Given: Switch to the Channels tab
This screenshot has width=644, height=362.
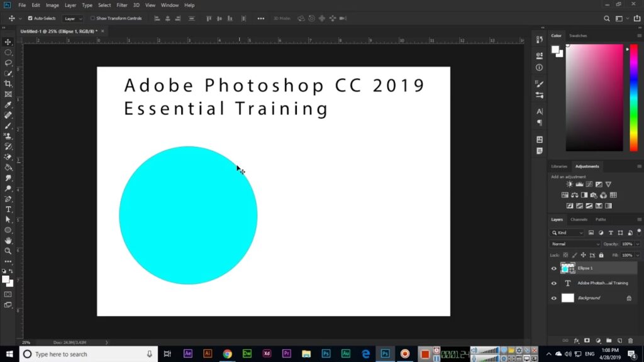Looking at the screenshot, I should tap(579, 219).
